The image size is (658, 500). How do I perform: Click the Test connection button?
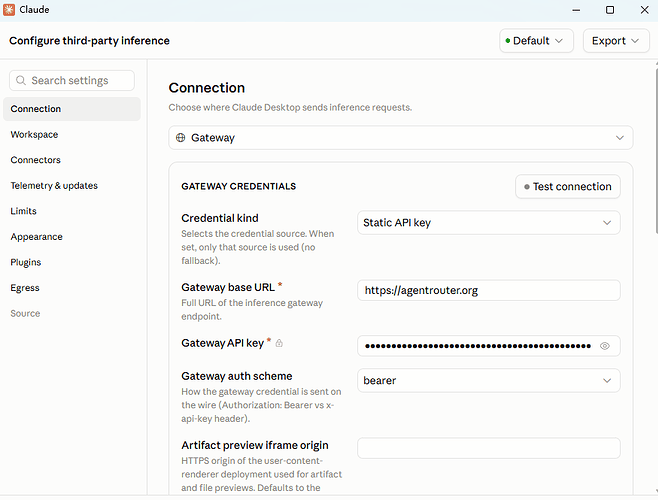coord(568,186)
